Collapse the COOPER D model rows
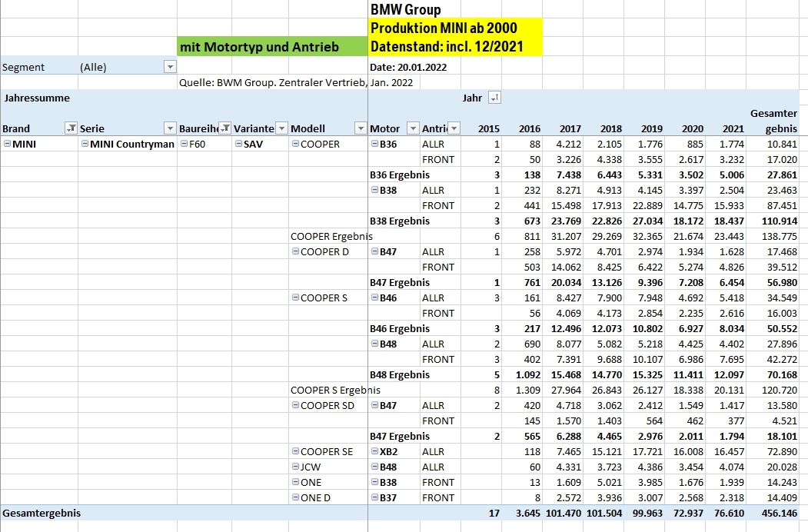The width and height of the screenshot is (808, 532). click(x=295, y=252)
